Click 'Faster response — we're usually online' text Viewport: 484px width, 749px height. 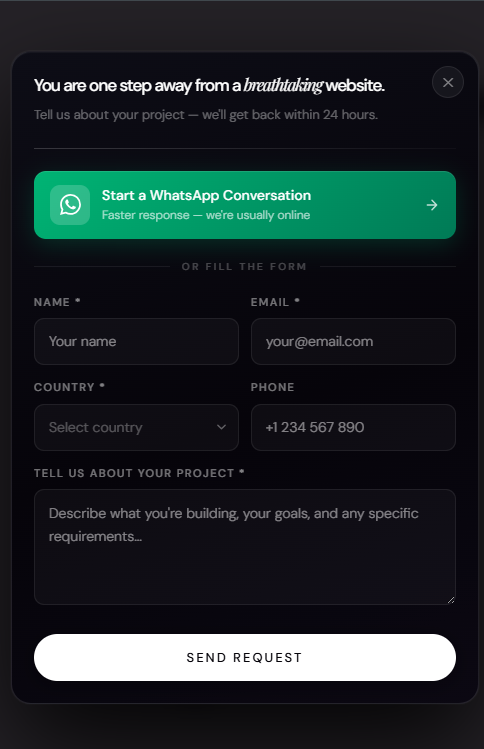pos(206,215)
